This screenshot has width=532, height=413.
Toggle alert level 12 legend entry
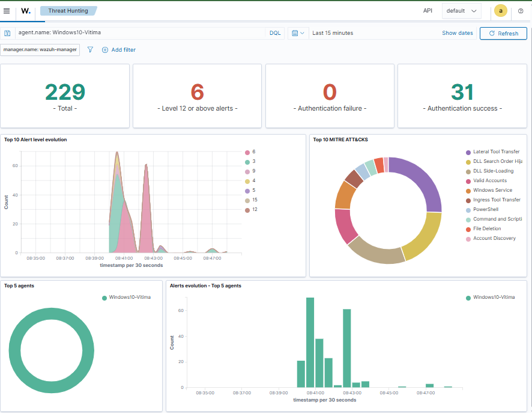point(252,210)
